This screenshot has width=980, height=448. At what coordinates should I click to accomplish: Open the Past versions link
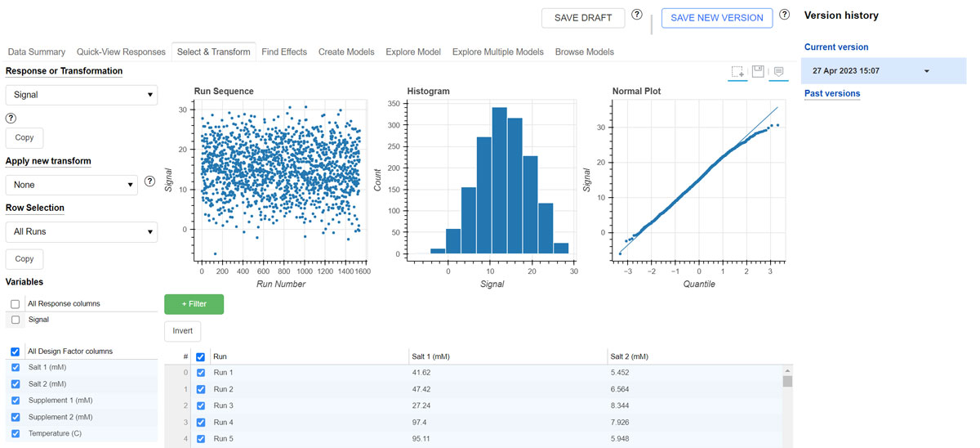point(831,94)
